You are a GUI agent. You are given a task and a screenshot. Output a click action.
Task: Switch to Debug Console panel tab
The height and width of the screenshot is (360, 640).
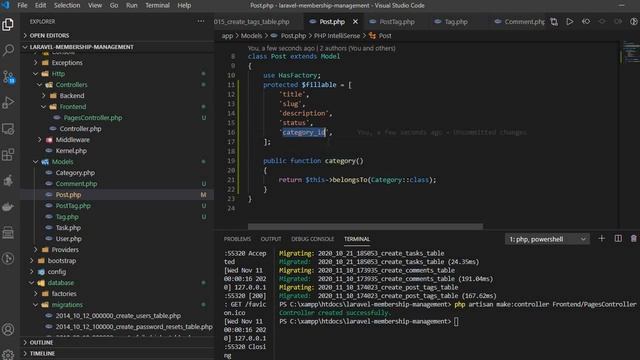[x=313, y=239]
